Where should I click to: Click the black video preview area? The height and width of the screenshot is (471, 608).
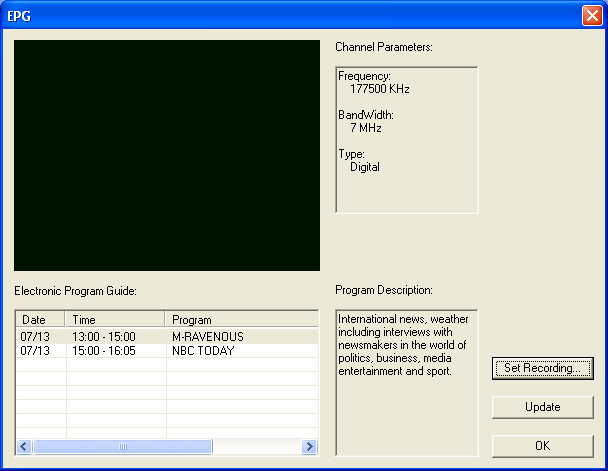pos(167,155)
